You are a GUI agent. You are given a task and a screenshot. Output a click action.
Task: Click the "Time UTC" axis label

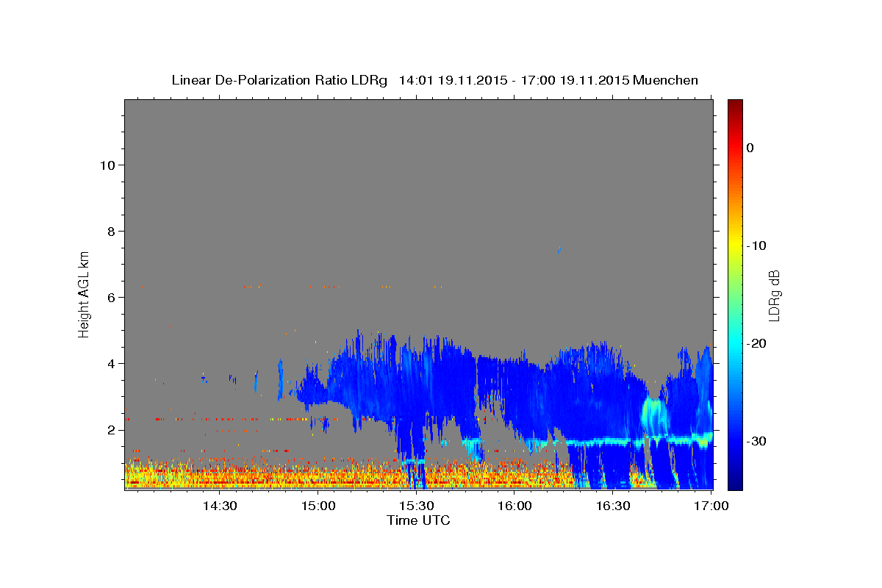[x=418, y=520]
